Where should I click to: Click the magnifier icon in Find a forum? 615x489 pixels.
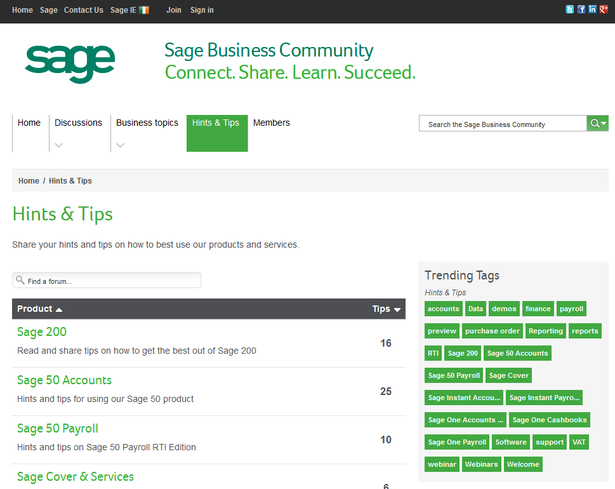click(20, 280)
